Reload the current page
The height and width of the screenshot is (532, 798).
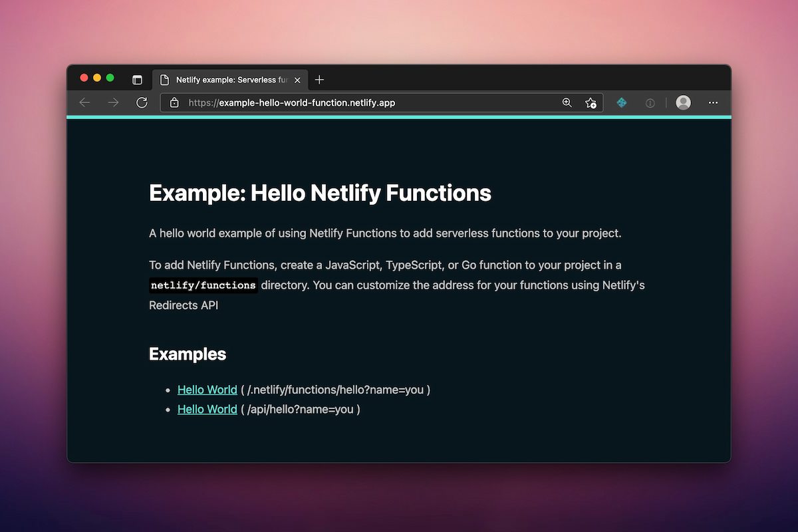(142, 102)
